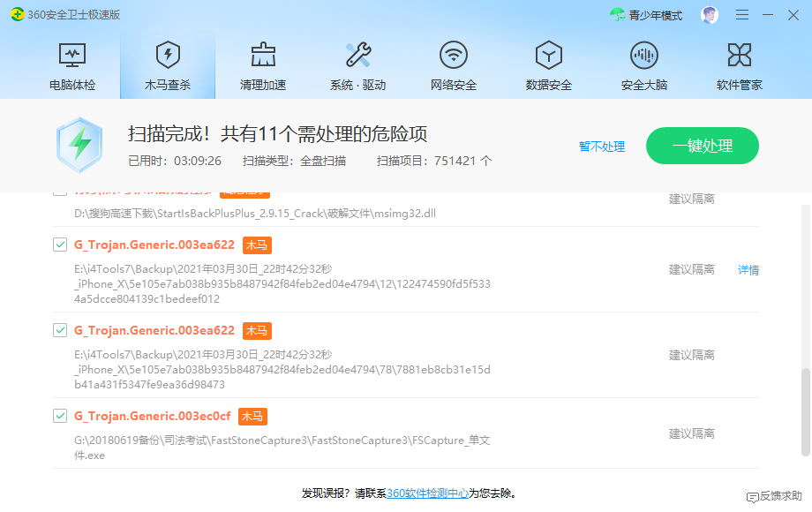
Task: Click 建议隔离 for the FSCapture item
Action: [691, 433]
